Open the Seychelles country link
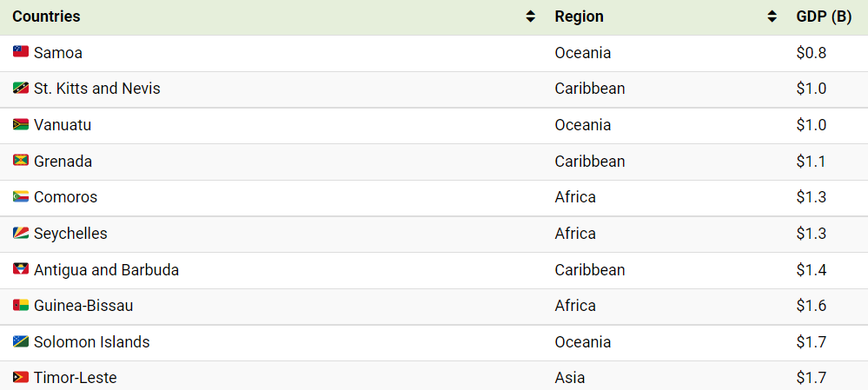This screenshot has width=868, height=390. (70, 234)
